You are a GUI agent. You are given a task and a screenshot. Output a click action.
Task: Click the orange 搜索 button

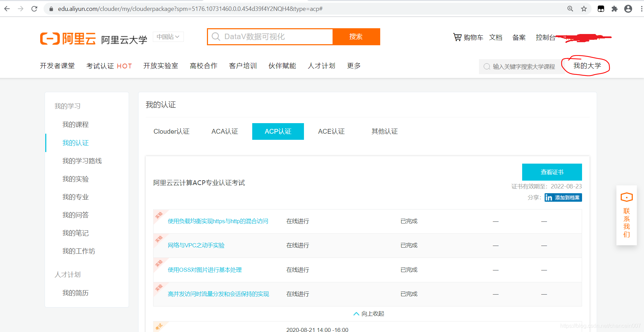(x=356, y=37)
